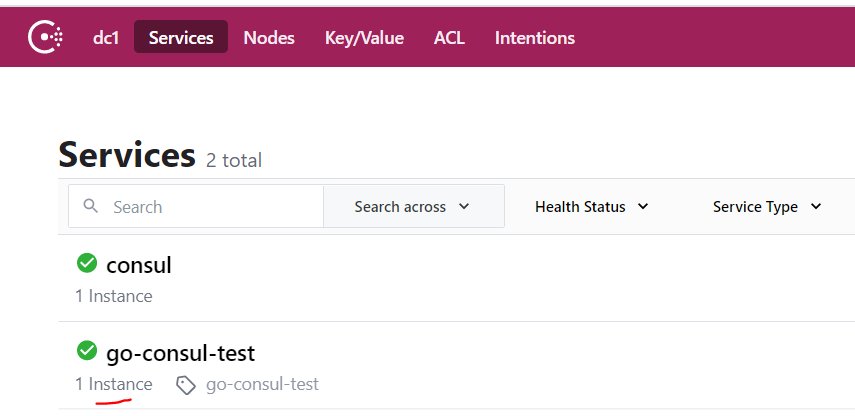Go to the Nodes tab

[x=269, y=38]
